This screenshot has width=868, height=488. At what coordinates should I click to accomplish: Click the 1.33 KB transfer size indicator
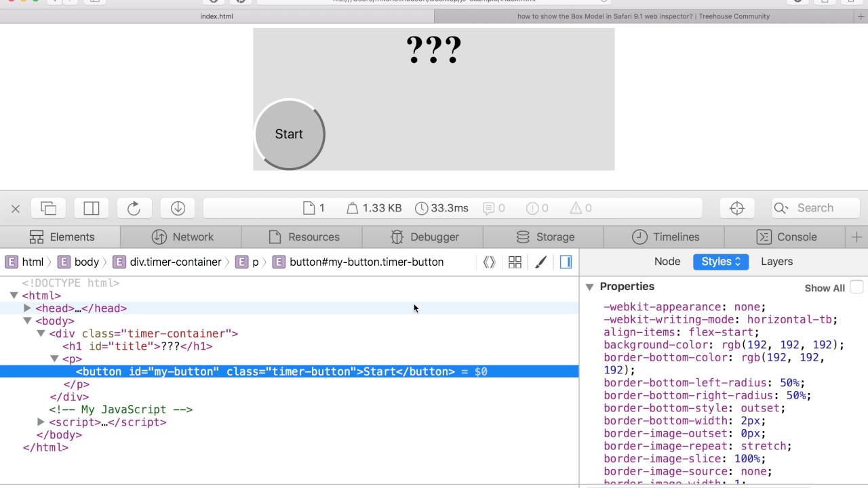pos(374,208)
